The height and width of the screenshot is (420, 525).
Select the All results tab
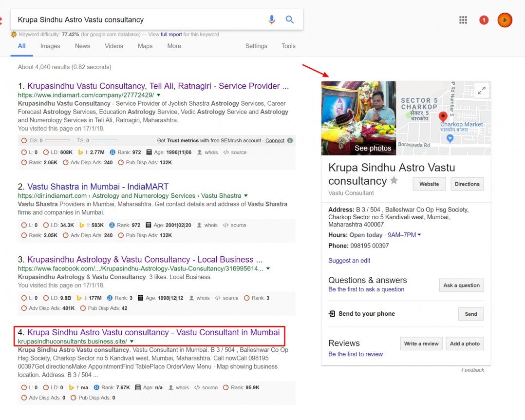[22, 46]
